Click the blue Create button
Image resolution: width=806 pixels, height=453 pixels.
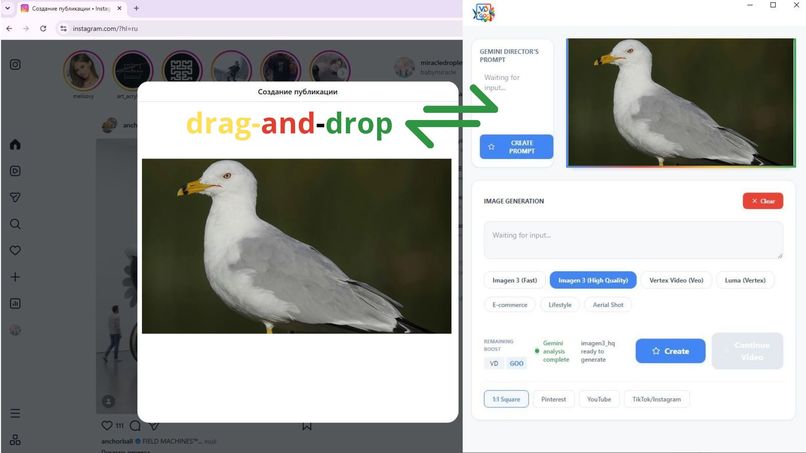[670, 351]
